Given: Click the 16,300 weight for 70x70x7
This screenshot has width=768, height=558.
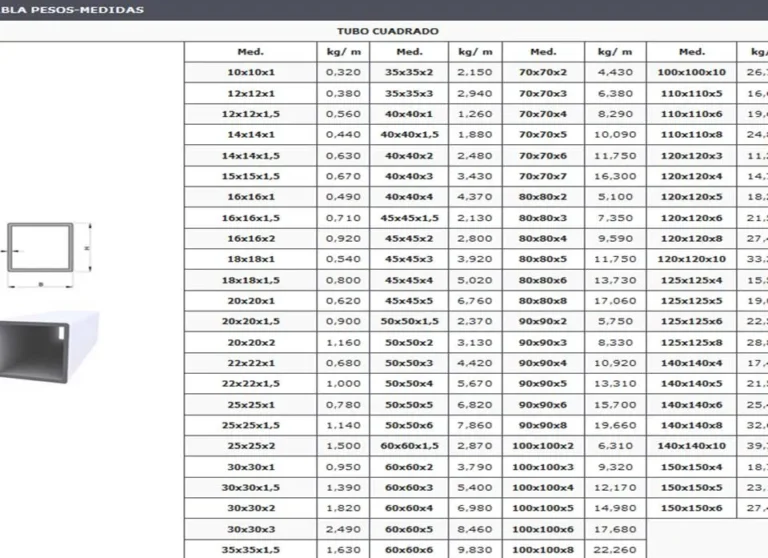Looking at the screenshot, I should 614,176.
